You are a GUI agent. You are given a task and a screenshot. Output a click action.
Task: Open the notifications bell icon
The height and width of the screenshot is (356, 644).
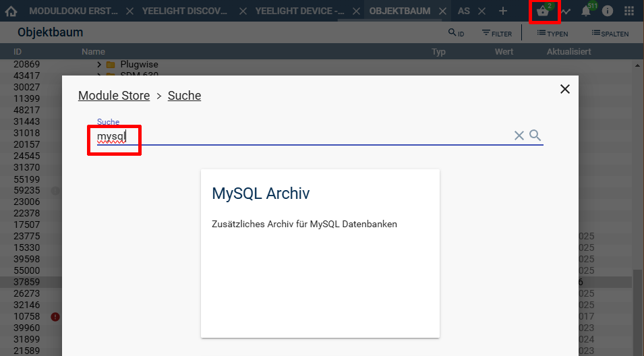pyautogui.click(x=586, y=11)
